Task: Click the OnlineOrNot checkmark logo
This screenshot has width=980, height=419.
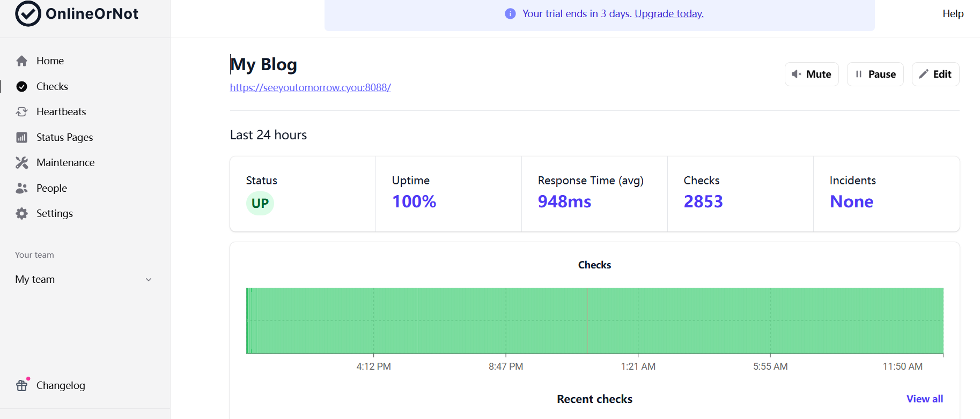Action: click(x=28, y=13)
